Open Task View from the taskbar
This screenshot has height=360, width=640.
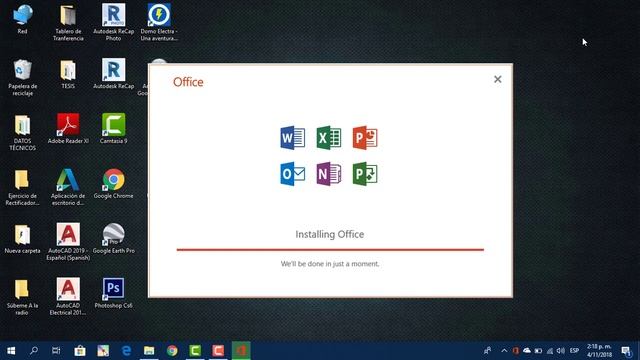tap(56, 351)
